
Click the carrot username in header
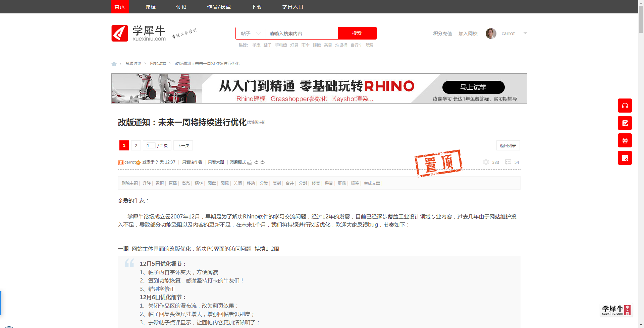[x=508, y=34]
